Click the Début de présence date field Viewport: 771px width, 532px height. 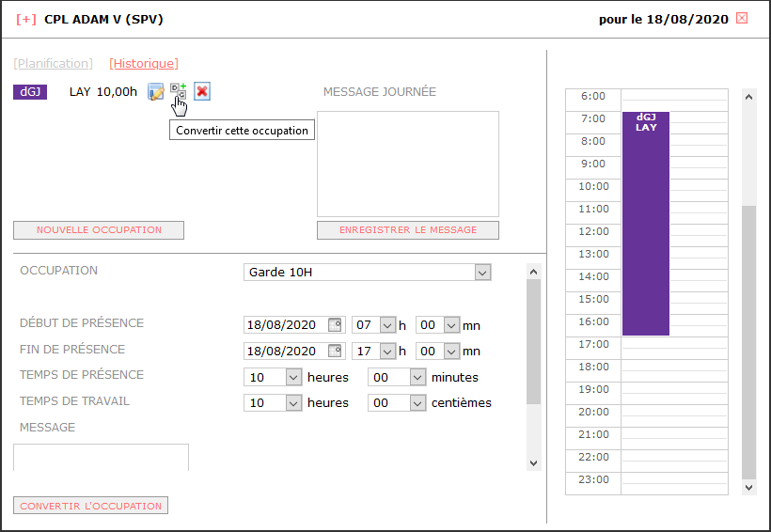pyautogui.click(x=294, y=325)
